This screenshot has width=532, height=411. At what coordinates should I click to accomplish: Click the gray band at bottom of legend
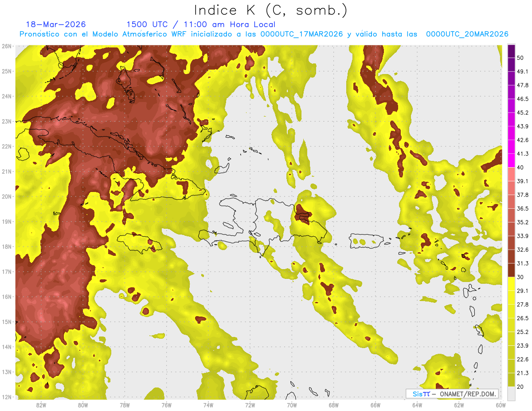[511, 393]
